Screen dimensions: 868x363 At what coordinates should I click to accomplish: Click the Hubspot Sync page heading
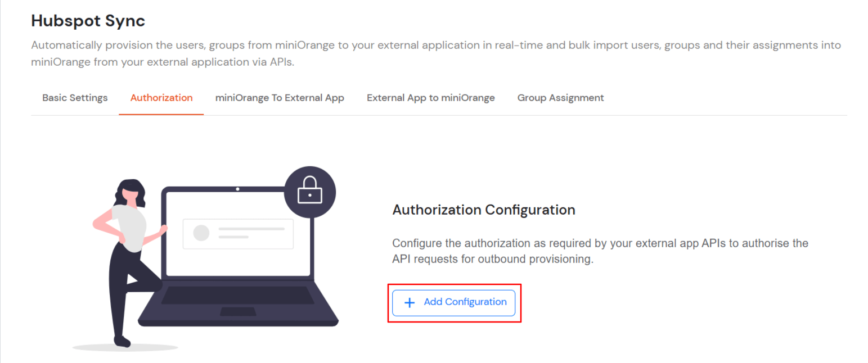(x=88, y=21)
